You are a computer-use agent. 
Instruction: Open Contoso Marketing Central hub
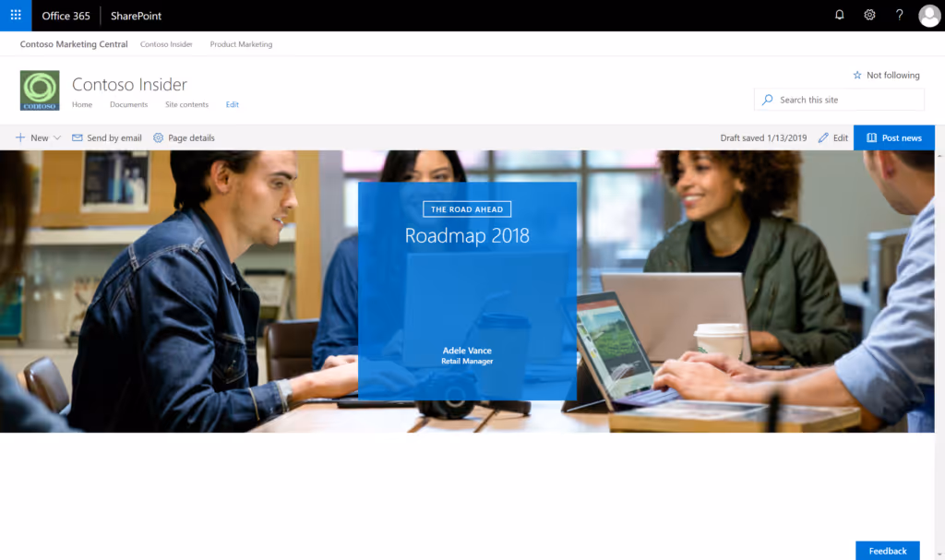pyautogui.click(x=74, y=44)
